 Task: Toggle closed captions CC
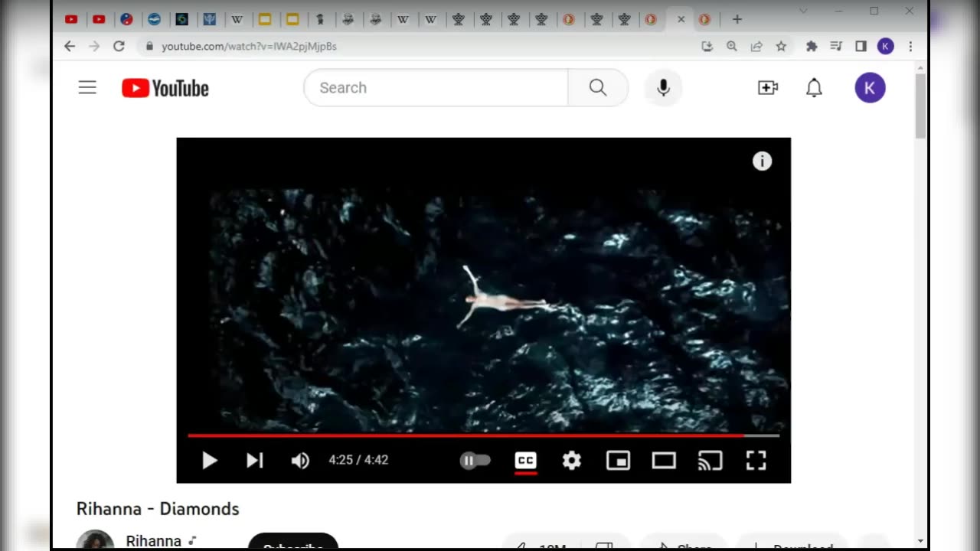[x=525, y=460]
